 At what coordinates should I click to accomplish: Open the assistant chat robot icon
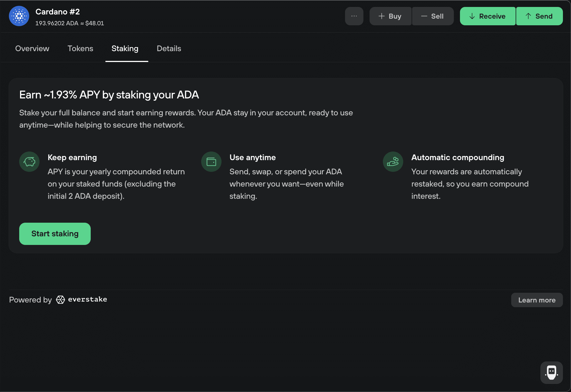click(x=552, y=373)
